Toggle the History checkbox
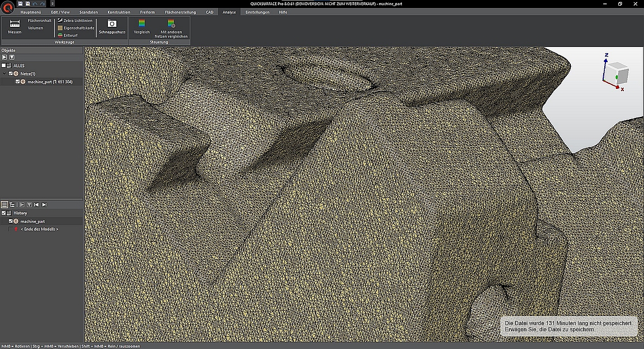The image size is (644, 349). [3, 213]
